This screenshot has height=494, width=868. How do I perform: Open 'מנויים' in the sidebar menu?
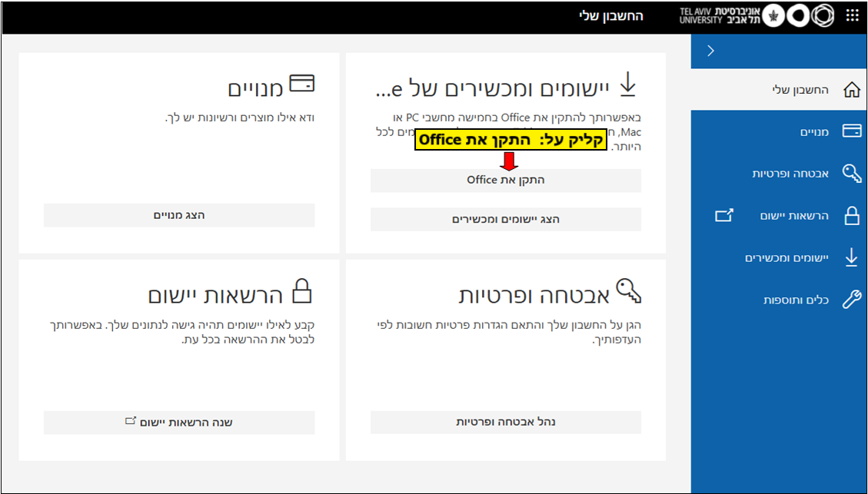pos(814,131)
